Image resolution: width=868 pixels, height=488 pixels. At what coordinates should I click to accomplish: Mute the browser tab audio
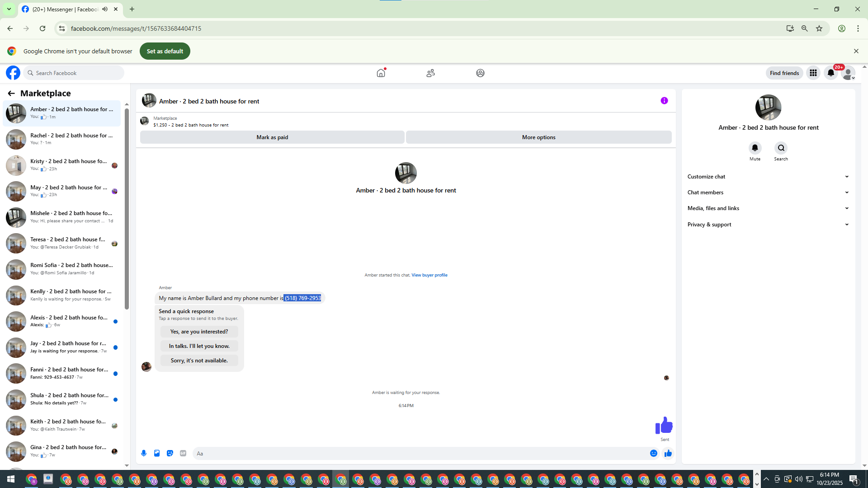tap(105, 9)
